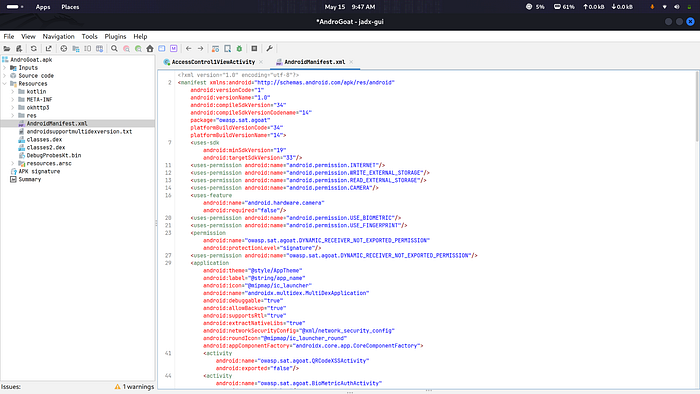Expand the Source code tree node

coord(5,76)
